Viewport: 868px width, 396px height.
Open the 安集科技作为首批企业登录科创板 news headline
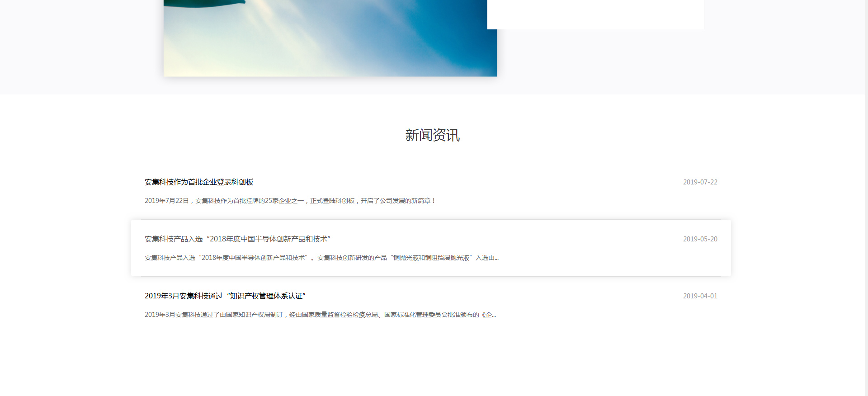(199, 182)
